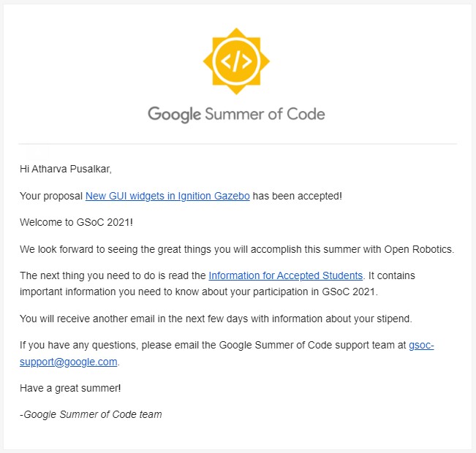Viewport: 476px width, 453px height.
Task: Open the New GUI widgets in Ignition Gazebo link
Action: 167,196
